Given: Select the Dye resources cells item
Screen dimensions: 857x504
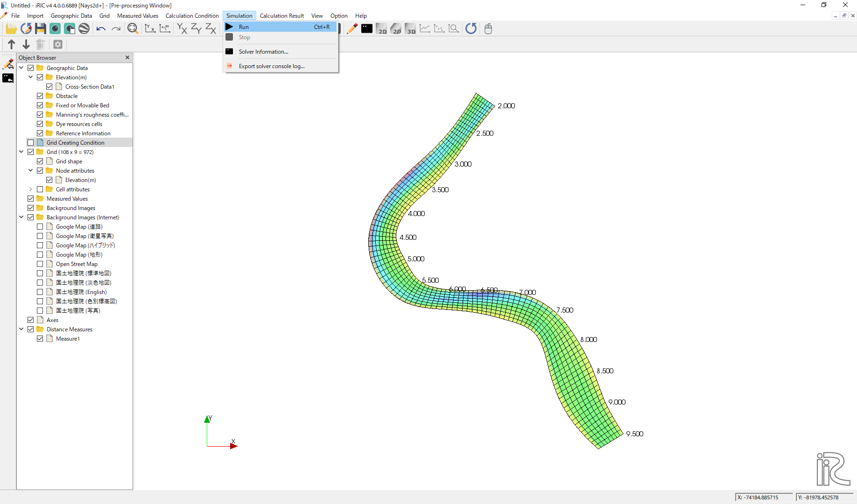Looking at the screenshot, I should 79,124.
